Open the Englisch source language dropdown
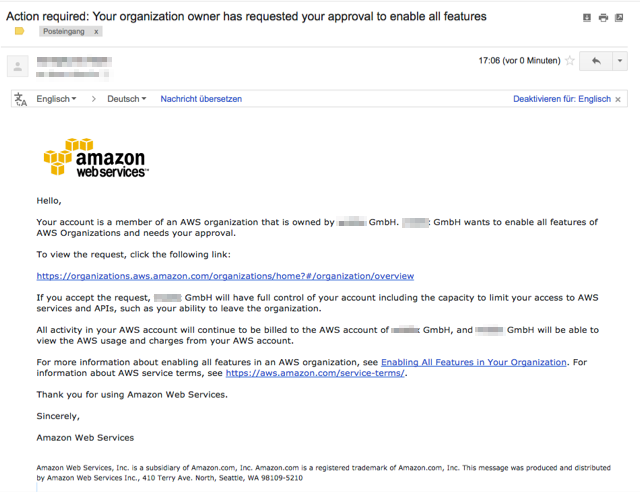Screen dimensions: 640x492 pos(56,99)
